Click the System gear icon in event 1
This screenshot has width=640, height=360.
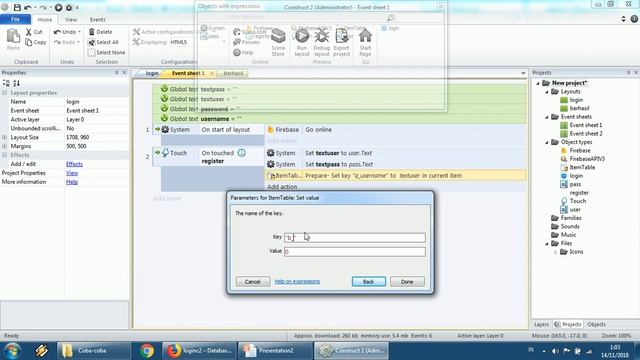click(165, 129)
